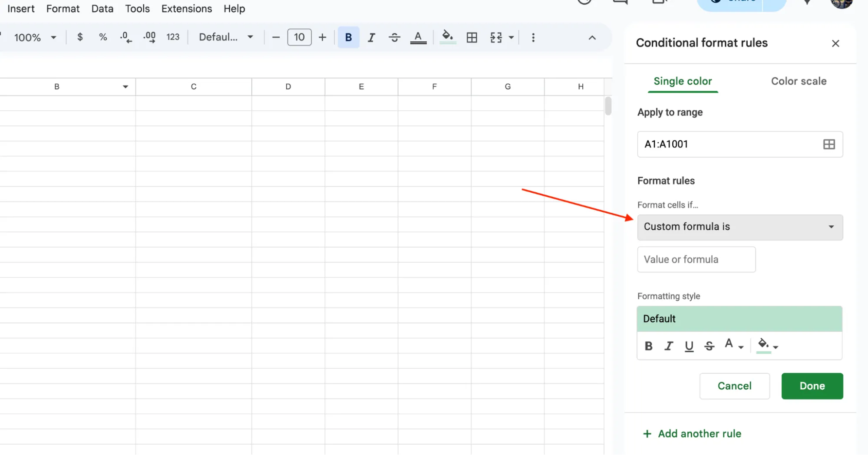
Task: Apply Strikethrough from the toolbar
Action: click(395, 37)
